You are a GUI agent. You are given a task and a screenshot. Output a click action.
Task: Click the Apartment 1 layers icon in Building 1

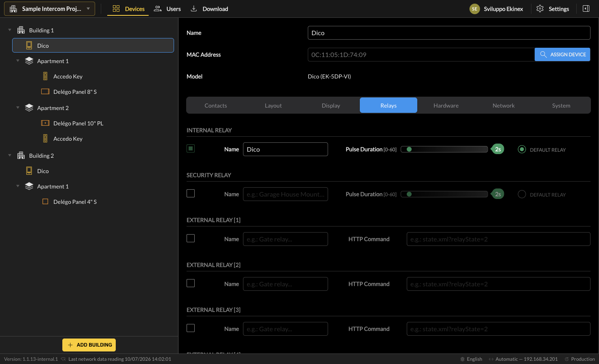pos(29,61)
